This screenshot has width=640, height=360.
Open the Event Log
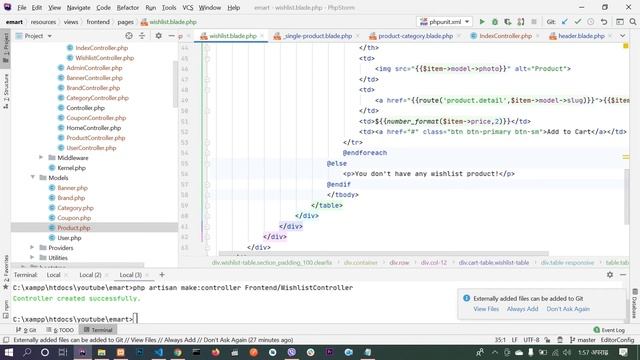point(609,330)
